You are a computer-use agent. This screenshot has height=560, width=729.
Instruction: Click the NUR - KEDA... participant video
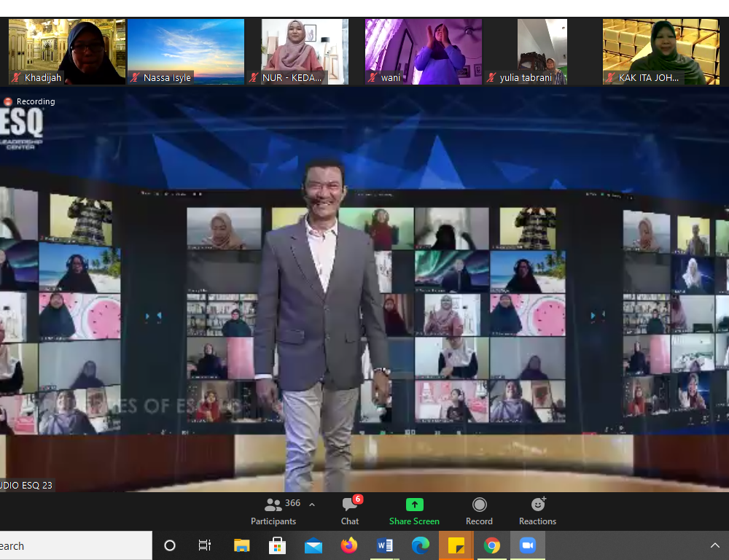click(x=305, y=51)
